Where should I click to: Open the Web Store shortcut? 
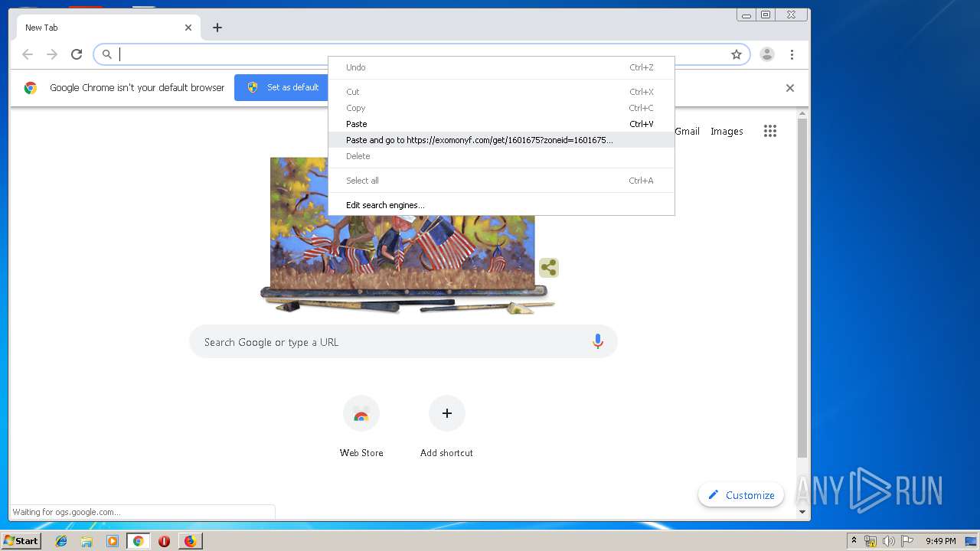(361, 427)
